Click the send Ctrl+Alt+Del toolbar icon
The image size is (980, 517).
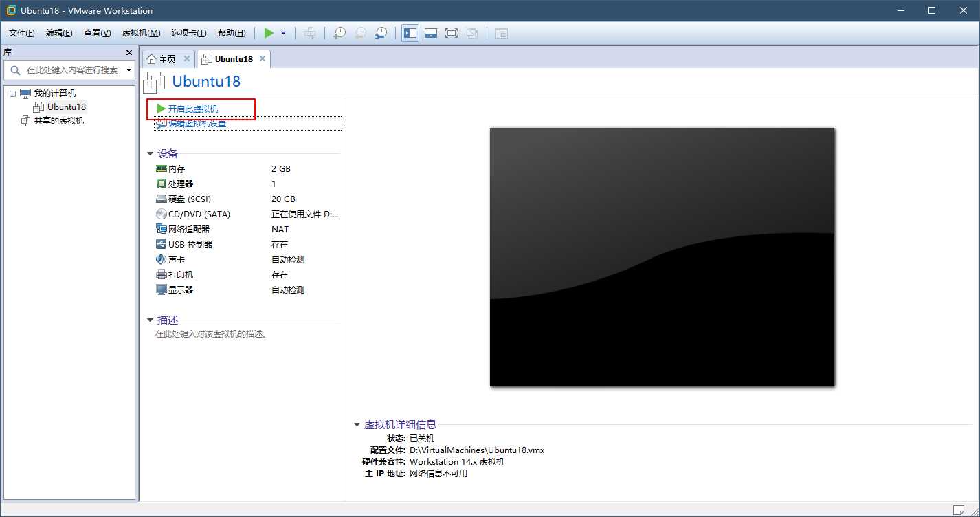[x=311, y=33]
